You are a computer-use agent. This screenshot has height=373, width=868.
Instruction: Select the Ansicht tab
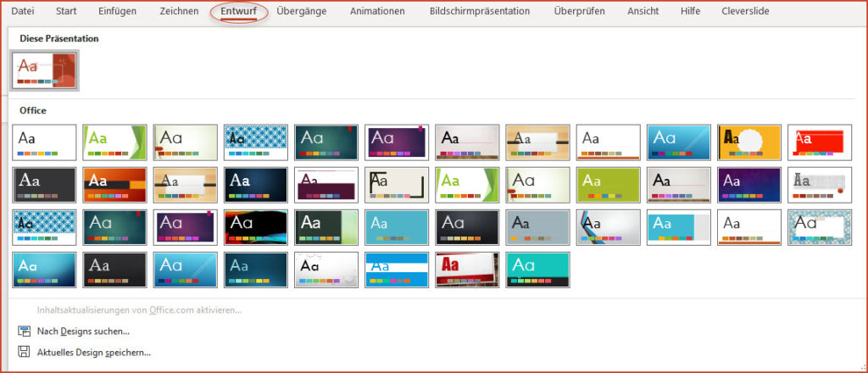point(643,11)
